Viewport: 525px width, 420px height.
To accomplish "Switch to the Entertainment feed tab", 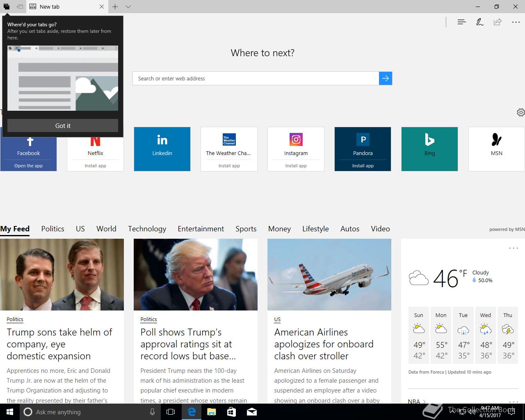I will (201, 229).
